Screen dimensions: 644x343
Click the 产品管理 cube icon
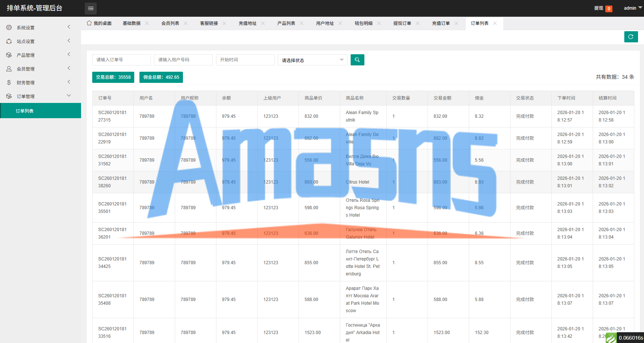tap(9, 55)
